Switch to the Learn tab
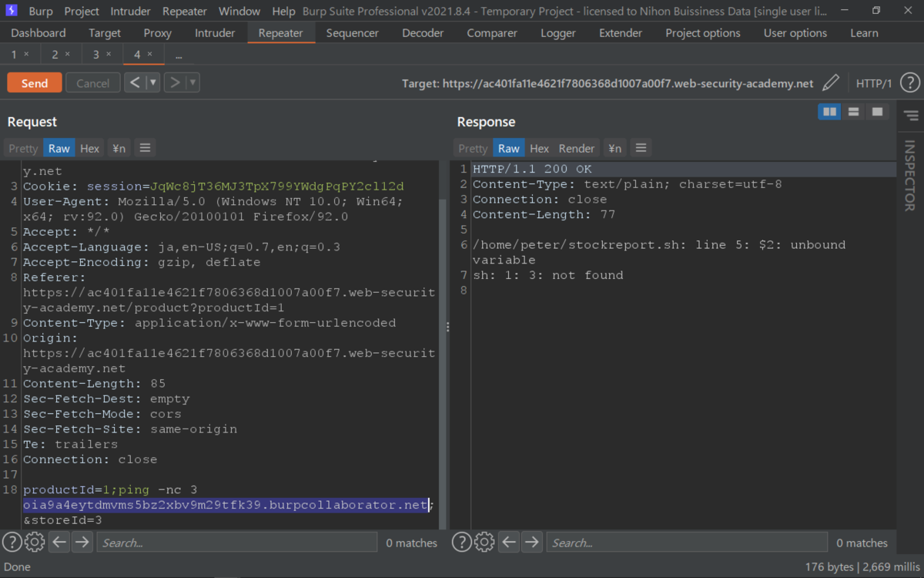The height and width of the screenshot is (578, 924). click(x=864, y=33)
